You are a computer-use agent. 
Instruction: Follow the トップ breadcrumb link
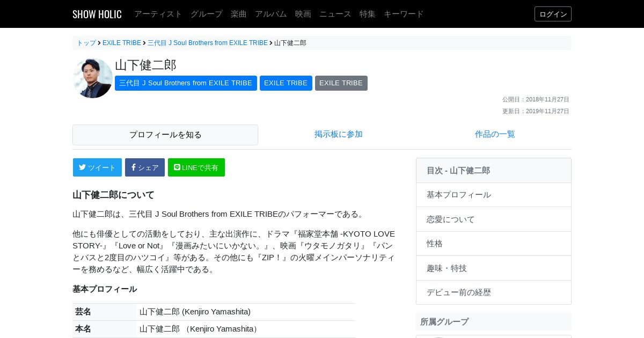tap(86, 43)
